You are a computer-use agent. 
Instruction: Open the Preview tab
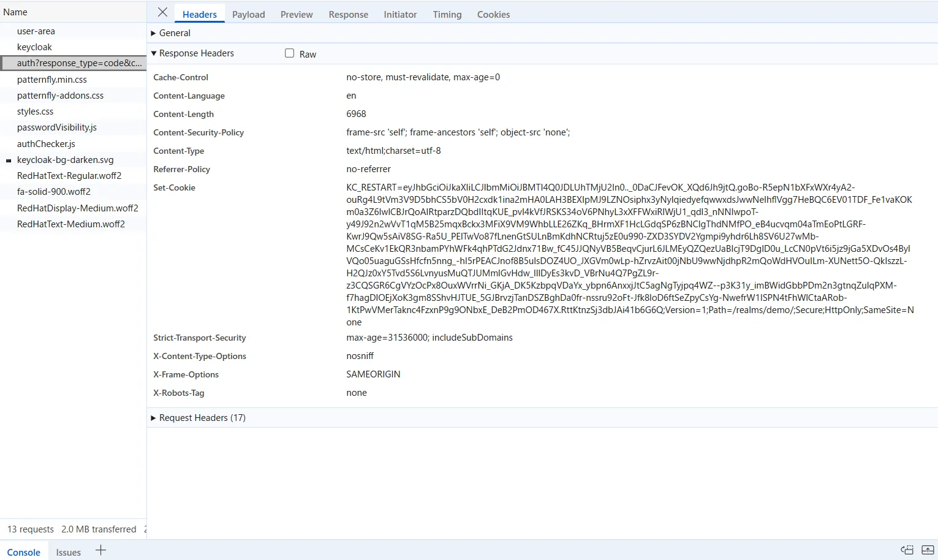(297, 15)
